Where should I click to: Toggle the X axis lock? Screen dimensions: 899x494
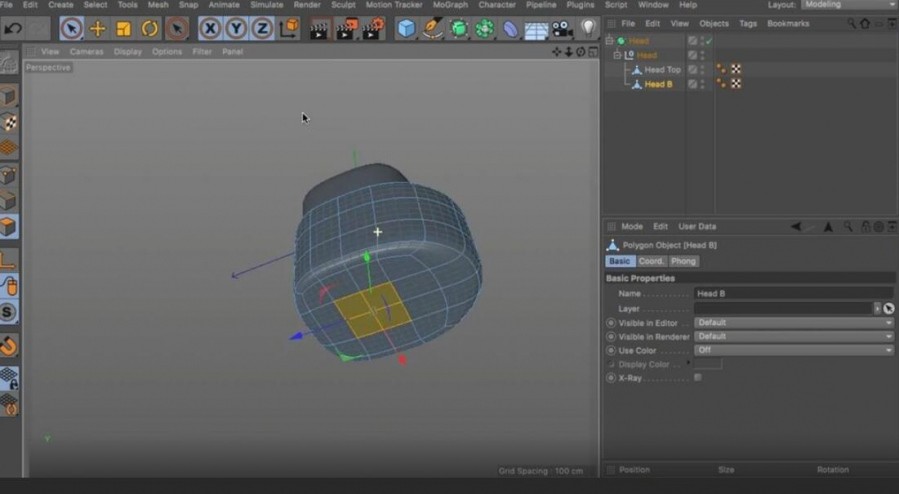tap(210, 28)
